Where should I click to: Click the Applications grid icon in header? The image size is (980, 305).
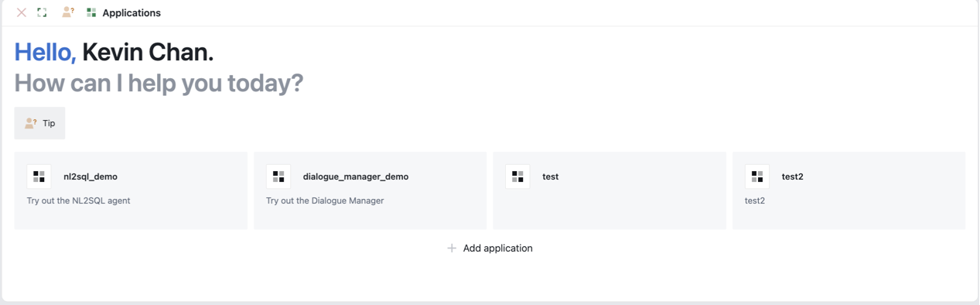click(91, 12)
